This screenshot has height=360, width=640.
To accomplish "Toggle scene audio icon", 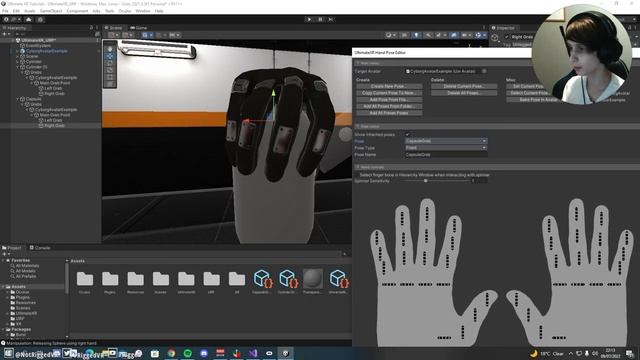I will [428, 35].
